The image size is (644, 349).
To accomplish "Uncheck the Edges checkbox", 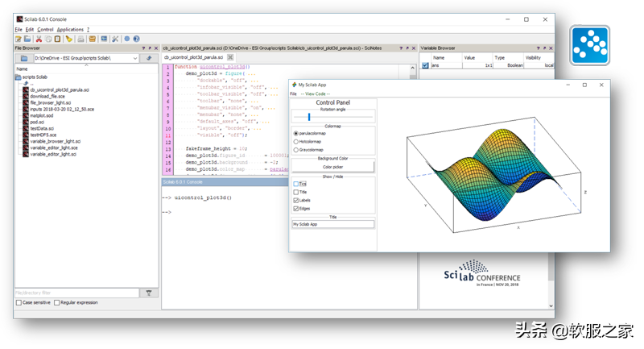I will tap(295, 209).
